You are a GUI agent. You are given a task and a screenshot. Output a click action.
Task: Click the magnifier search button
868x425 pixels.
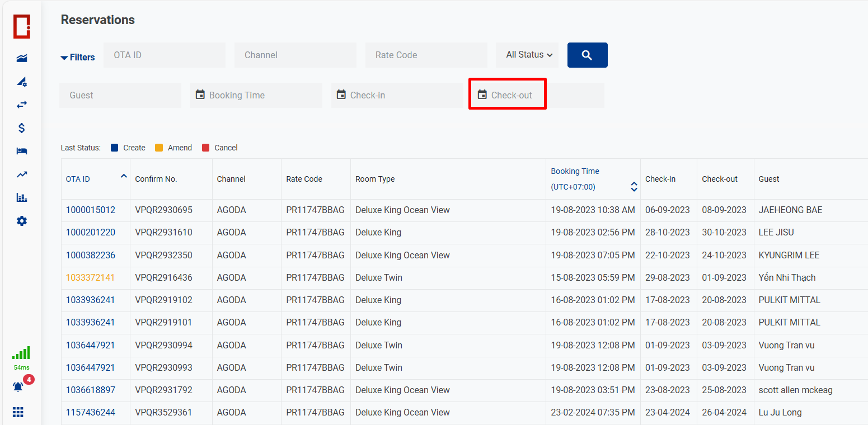[x=587, y=55]
